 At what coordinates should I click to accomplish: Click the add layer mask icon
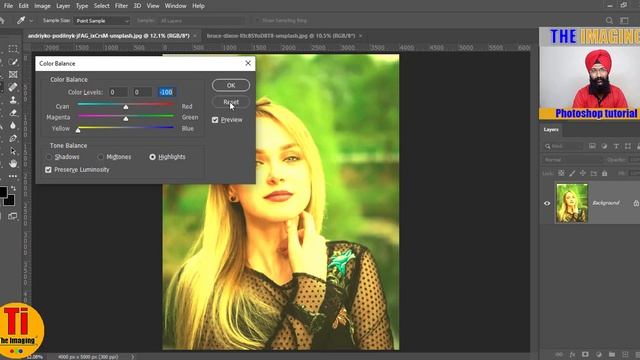tap(585, 354)
